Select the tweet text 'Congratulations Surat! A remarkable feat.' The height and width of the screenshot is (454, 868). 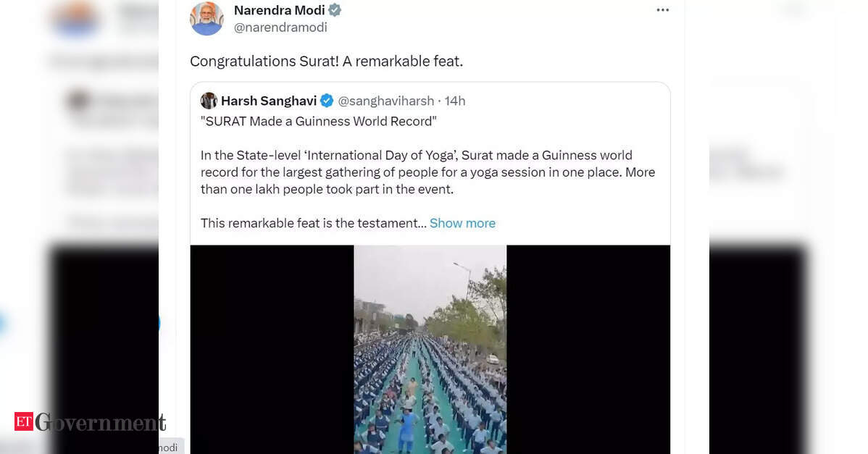pyautogui.click(x=326, y=61)
